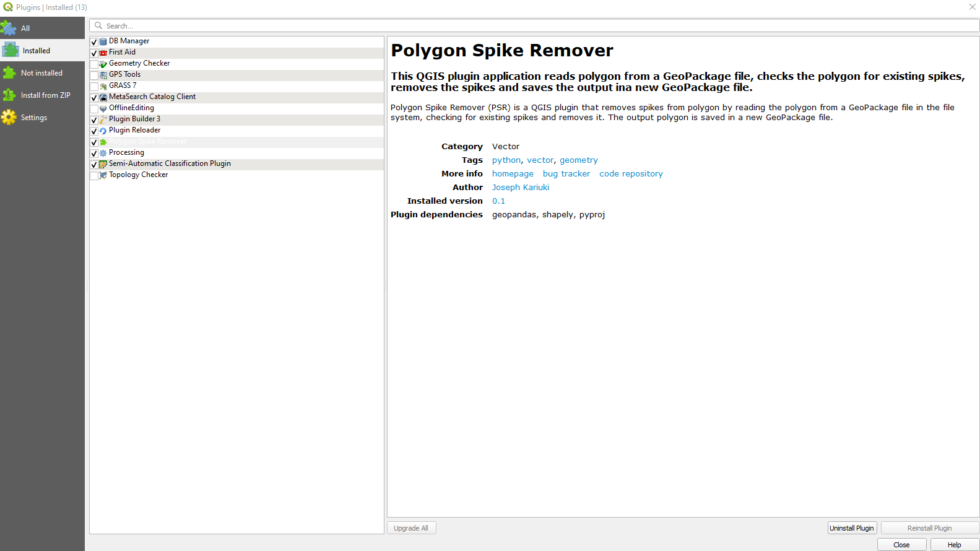Open the Help button
The width and height of the screenshot is (980, 551).
[x=954, y=545]
